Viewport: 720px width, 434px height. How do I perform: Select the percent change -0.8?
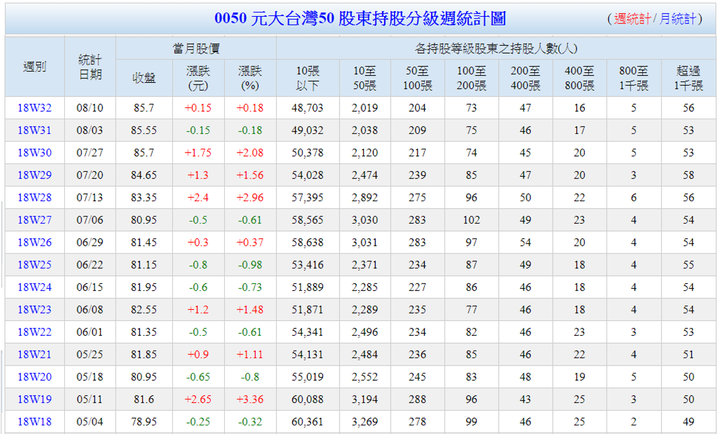(250, 377)
